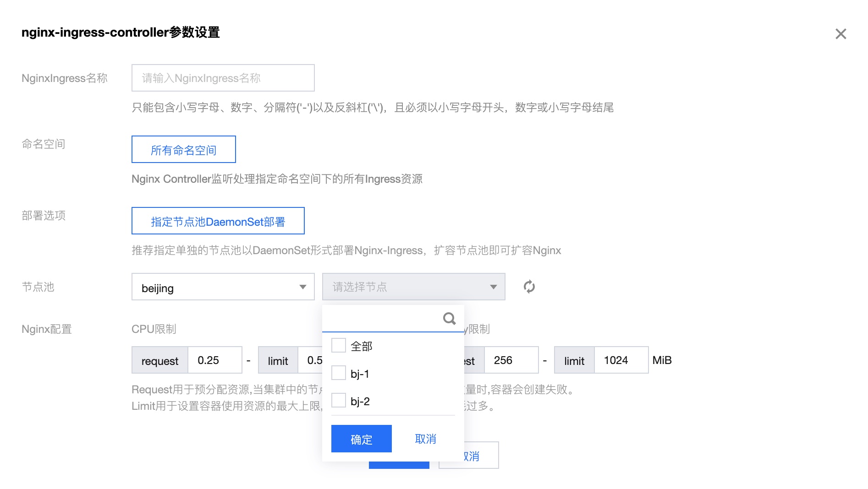Screen dimensions: 868x489
Task: Click the bj-1 label text
Action: tap(360, 374)
